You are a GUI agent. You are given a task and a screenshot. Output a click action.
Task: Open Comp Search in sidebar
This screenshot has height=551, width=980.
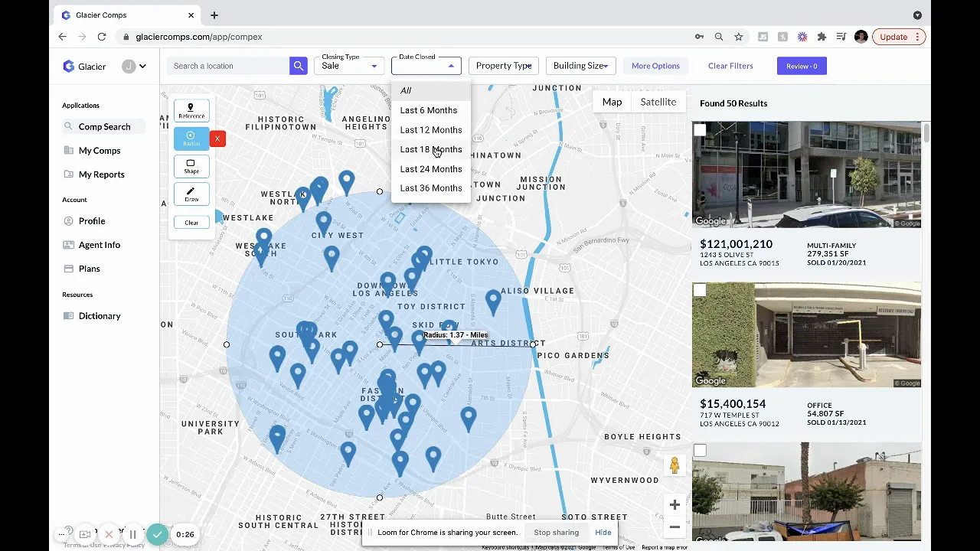[104, 127]
